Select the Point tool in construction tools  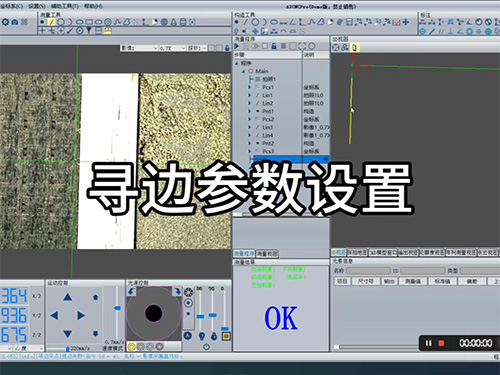(236, 22)
